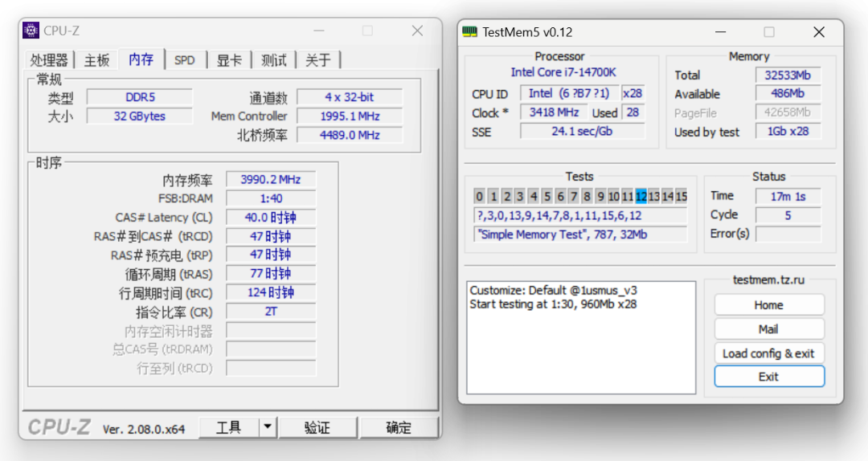Click the FSB:DRAM 1:40 value
Screen dimensions: 868x461
point(271,198)
